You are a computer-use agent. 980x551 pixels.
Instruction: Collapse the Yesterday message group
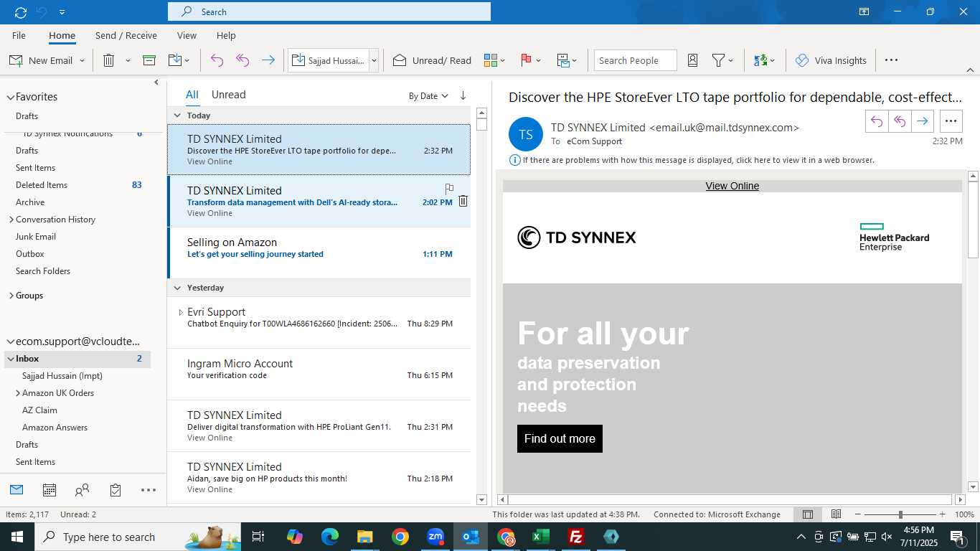click(178, 288)
